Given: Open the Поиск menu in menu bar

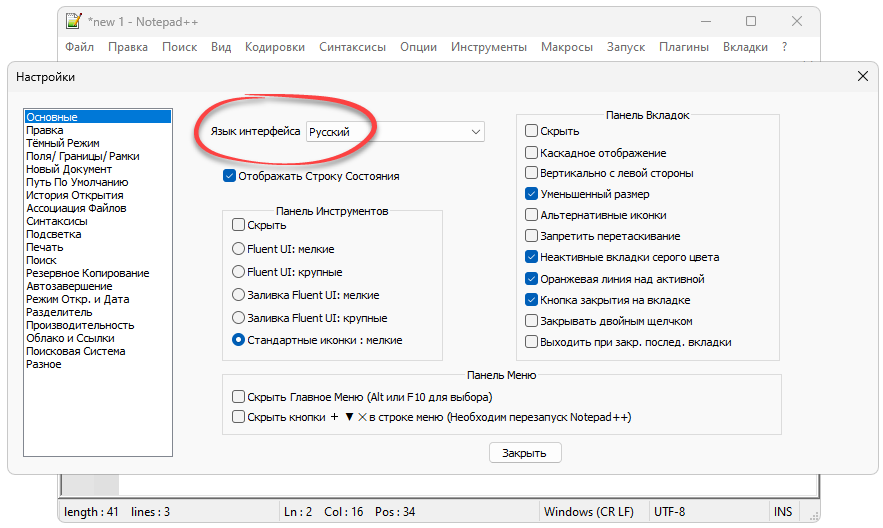Looking at the screenshot, I should pos(180,47).
